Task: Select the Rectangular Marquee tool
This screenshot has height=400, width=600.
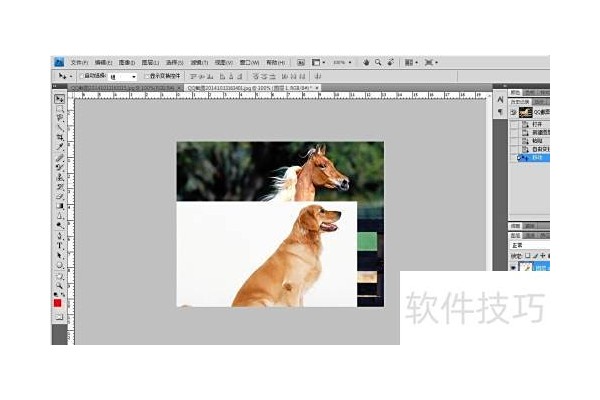Action: click(x=59, y=109)
